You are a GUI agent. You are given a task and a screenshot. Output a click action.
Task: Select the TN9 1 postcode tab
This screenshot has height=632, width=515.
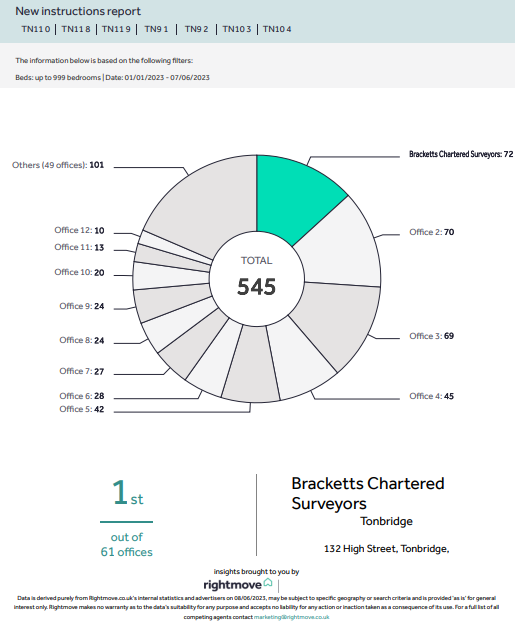[156, 29]
